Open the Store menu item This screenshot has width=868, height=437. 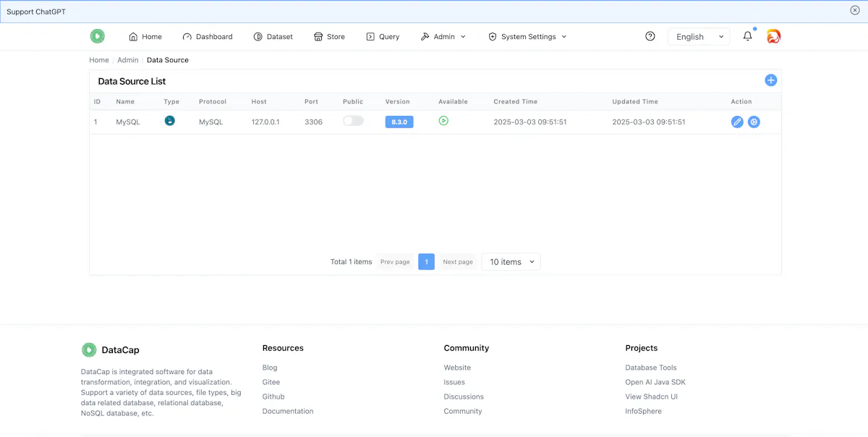pos(329,37)
